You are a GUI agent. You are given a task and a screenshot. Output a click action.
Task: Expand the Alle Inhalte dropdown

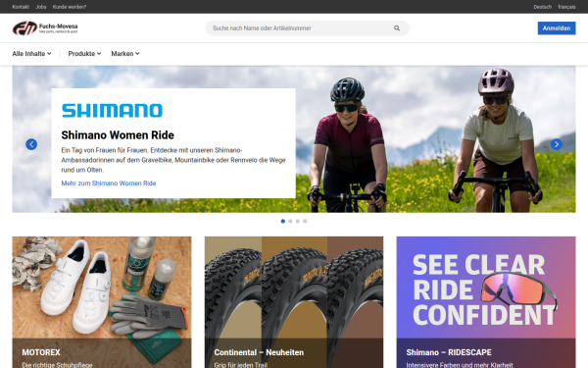31,54
